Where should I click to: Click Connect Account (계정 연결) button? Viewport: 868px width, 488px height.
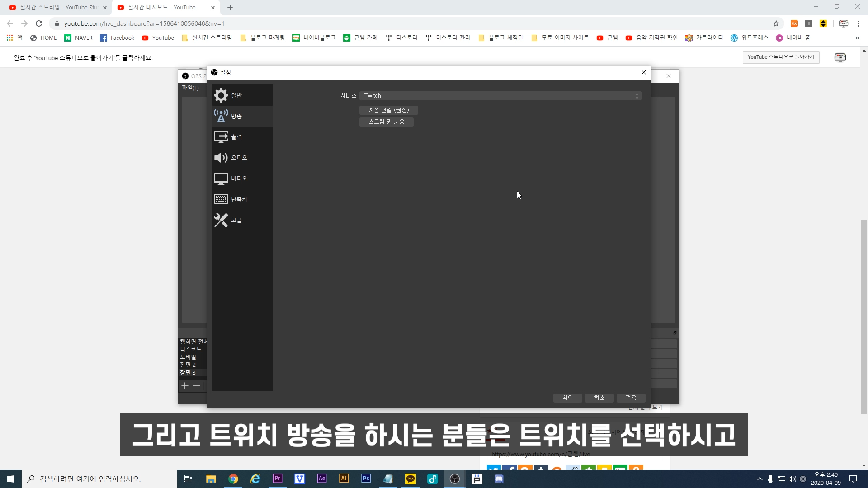[x=388, y=110]
